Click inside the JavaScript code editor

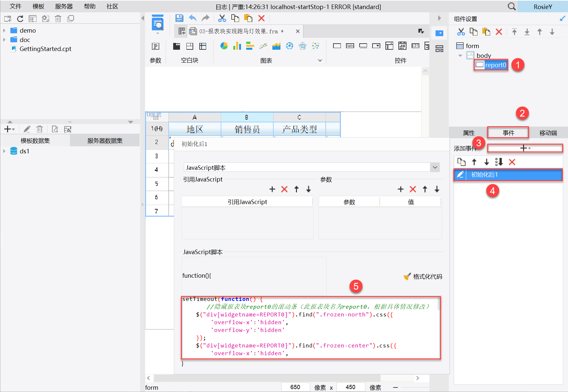tap(311, 327)
